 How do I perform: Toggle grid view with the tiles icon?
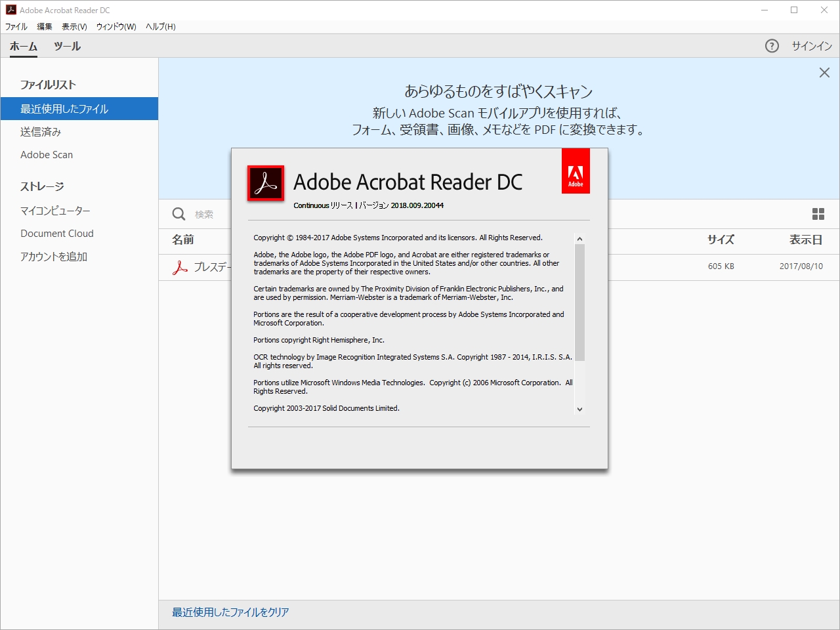pyautogui.click(x=818, y=214)
